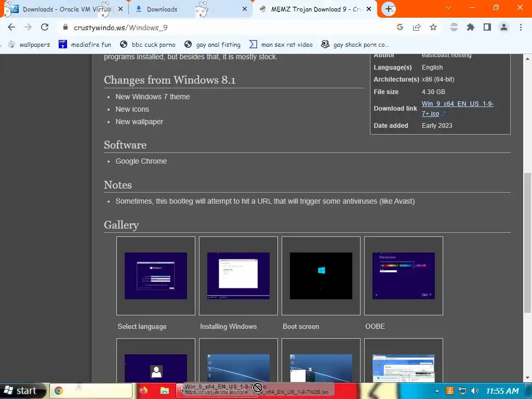Click the Windows start button
The height and width of the screenshot is (399, 532).
point(23,391)
